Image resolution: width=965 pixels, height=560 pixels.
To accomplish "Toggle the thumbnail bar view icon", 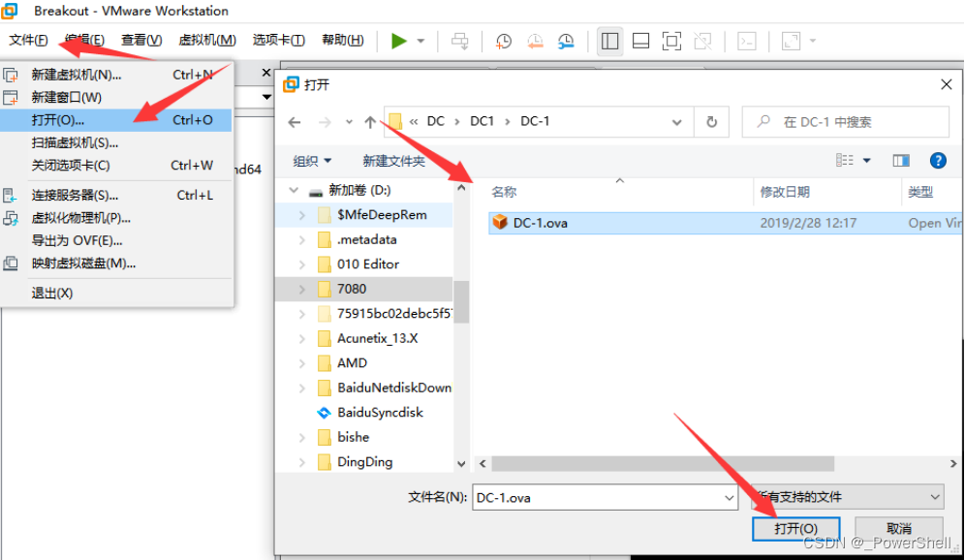I will (640, 42).
